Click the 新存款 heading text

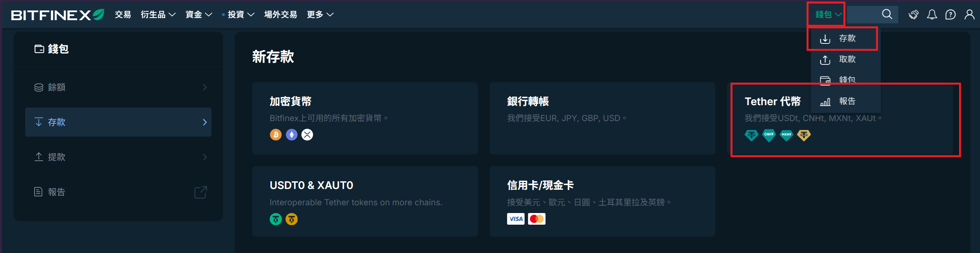click(273, 57)
